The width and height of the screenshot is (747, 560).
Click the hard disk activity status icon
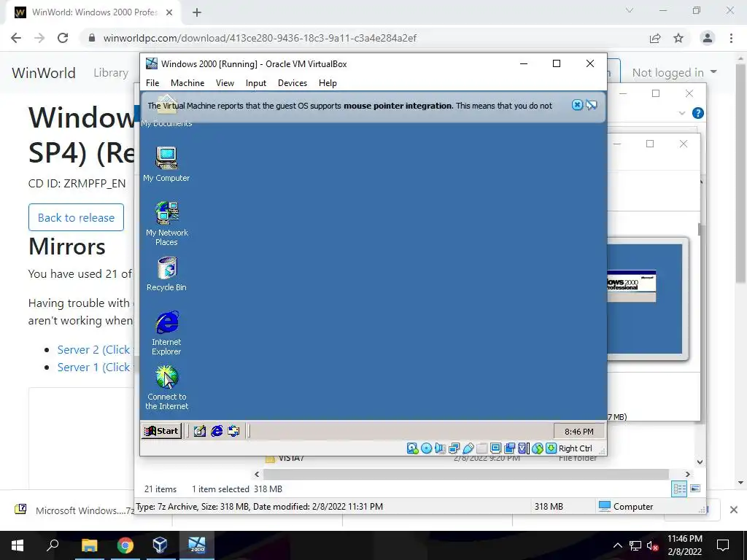pyautogui.click(x=413, y=448)
